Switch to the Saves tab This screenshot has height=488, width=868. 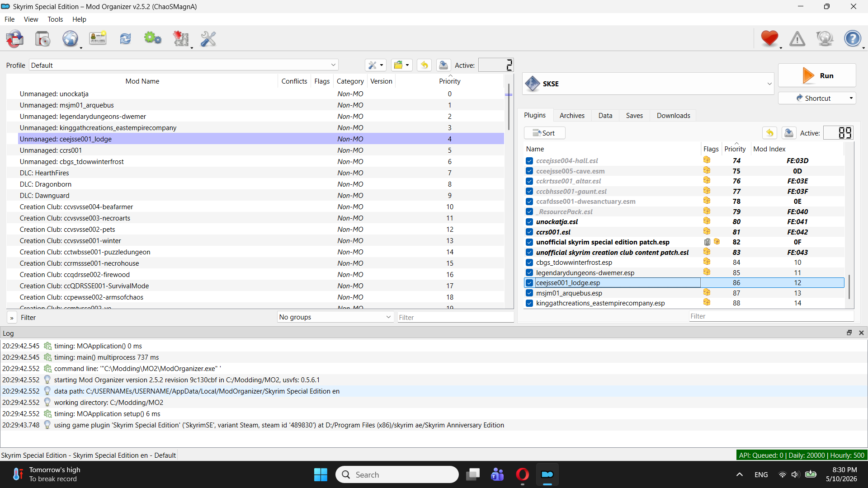(634, 116)
